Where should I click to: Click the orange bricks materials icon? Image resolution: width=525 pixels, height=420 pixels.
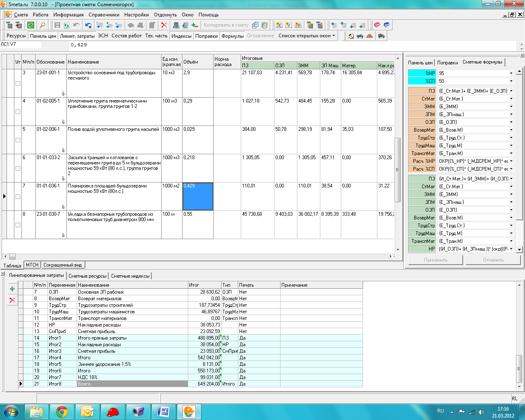click(x=370, y=36)
